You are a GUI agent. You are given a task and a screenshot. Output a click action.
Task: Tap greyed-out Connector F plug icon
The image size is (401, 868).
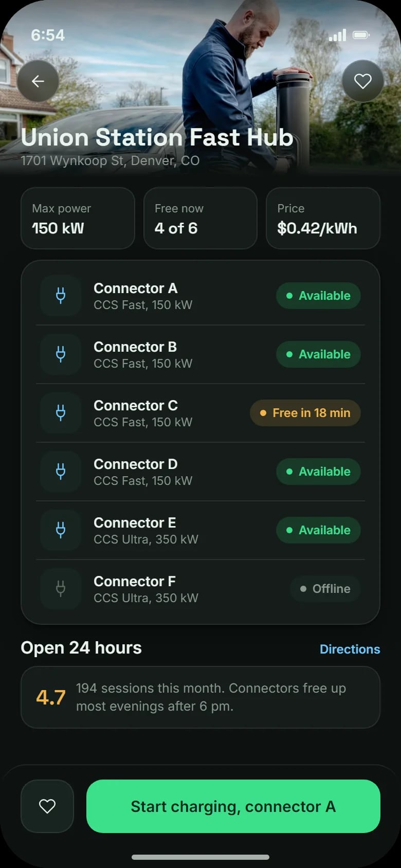tap(61, 589)
